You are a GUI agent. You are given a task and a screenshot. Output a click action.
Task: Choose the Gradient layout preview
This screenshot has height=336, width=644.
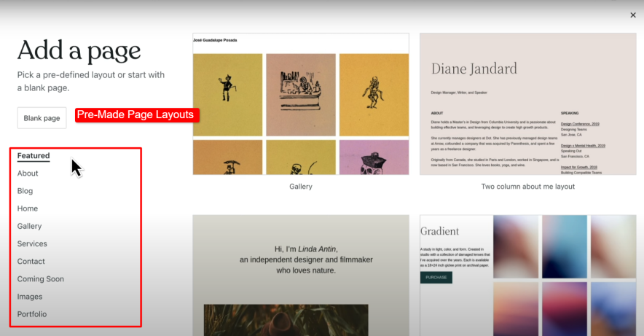(x=527, y=276)
